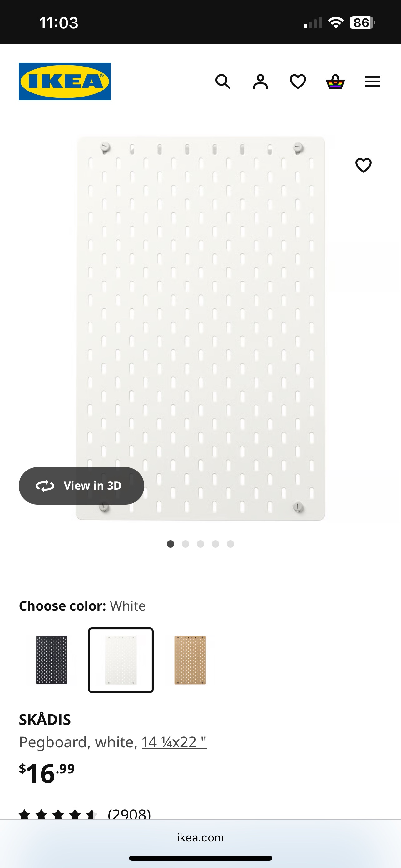Open the hamburger menu

coord(373,82)
